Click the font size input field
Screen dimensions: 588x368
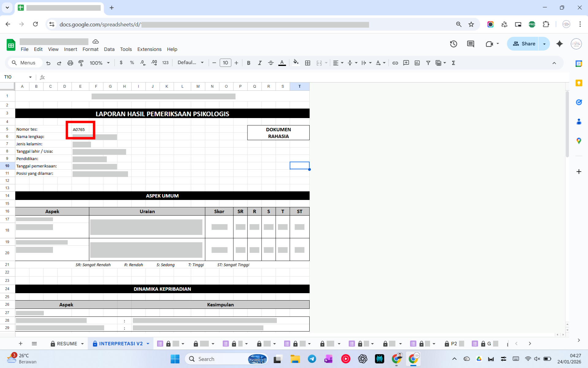pos(225,63)
